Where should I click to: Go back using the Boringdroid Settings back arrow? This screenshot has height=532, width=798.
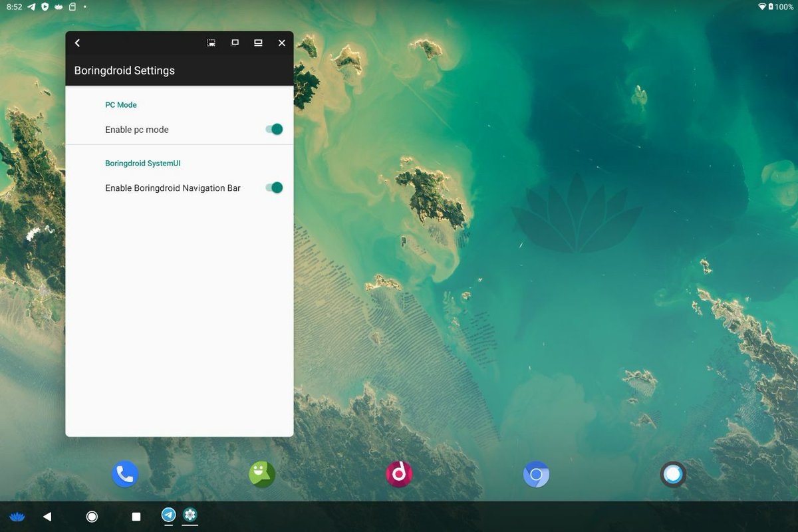[x=77, y=43]
